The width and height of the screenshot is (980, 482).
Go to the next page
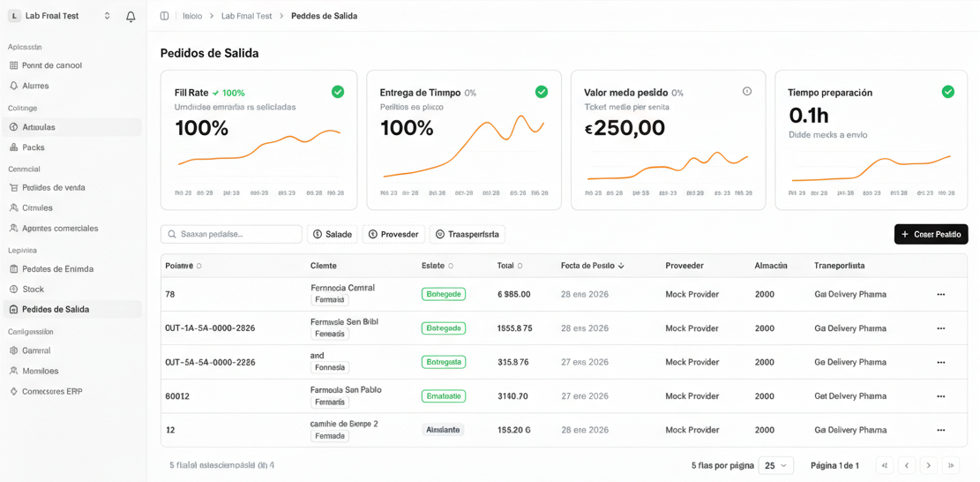click(929, 465)
